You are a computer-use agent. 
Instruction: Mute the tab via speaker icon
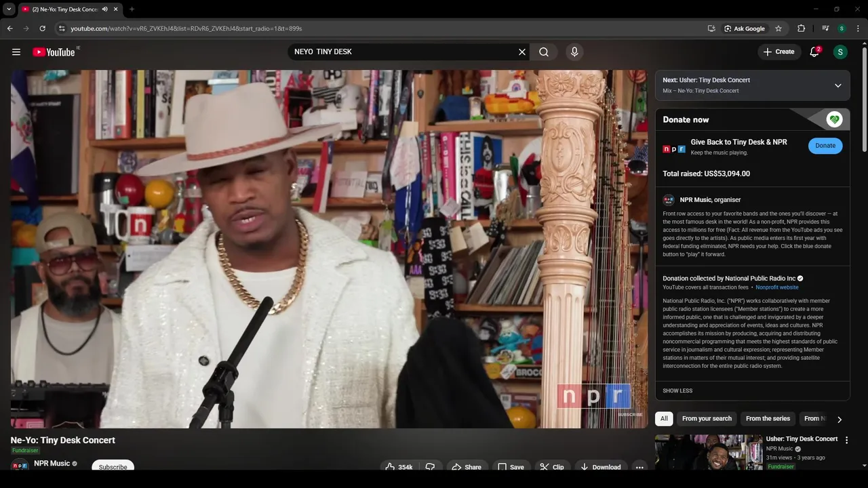point(105,9)
